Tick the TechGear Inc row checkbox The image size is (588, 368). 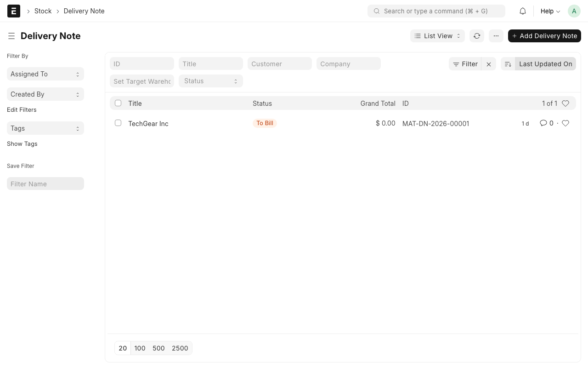click(118, 123)
